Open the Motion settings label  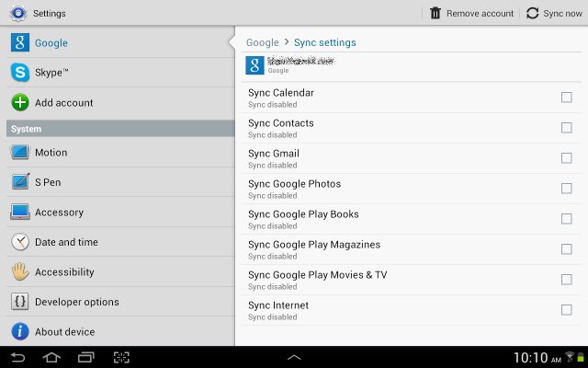coord(51,153)
